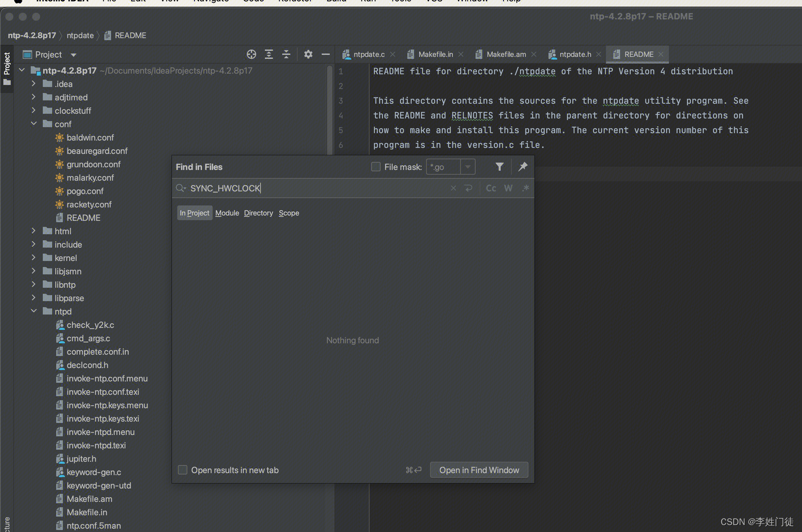Viewport: 802px width, 532px height.
Task: Click the Expand All icon in Project panel
Action: pos(269,55)
